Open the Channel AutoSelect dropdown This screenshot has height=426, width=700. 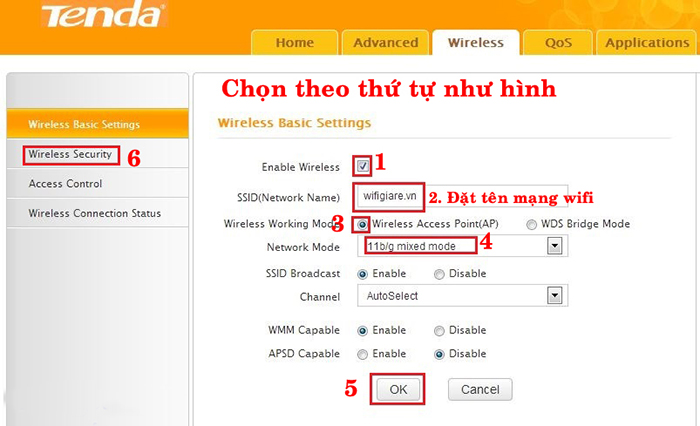click(462, 296)
